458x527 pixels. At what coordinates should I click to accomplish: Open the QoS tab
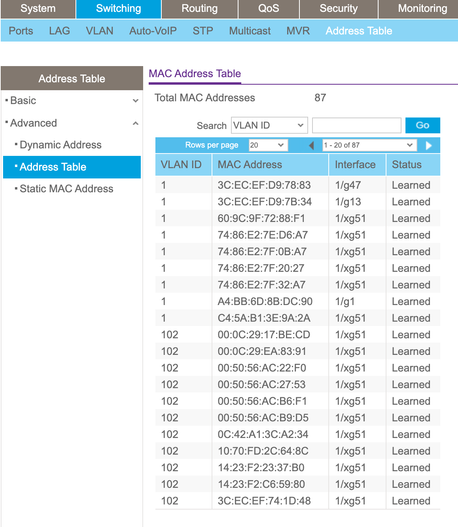(x=268, y=8)
